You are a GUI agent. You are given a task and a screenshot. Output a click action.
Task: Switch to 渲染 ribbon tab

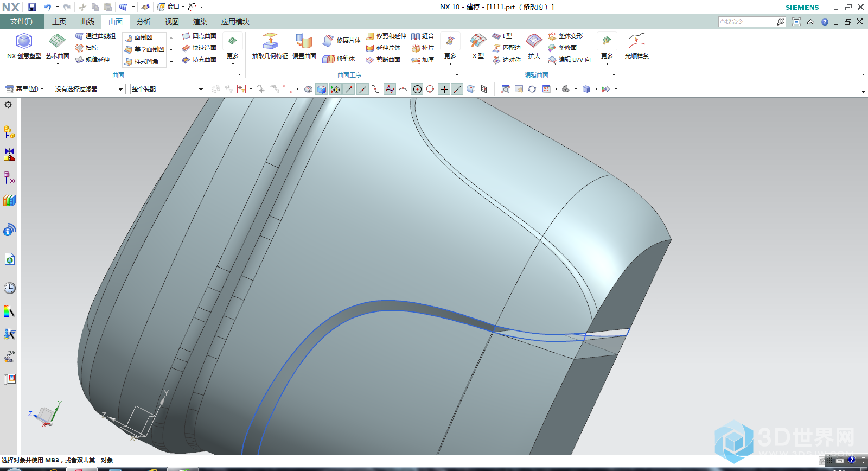point(200,22)
